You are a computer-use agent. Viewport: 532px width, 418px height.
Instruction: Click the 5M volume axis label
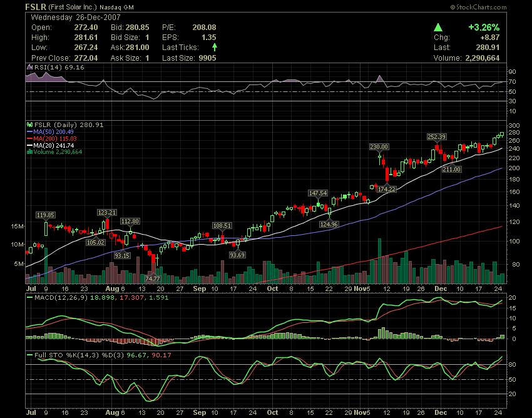pos(19,263)
